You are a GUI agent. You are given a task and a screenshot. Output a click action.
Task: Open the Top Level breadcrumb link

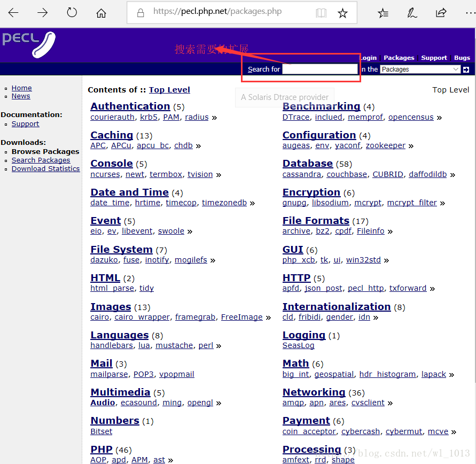click(169, 90)
